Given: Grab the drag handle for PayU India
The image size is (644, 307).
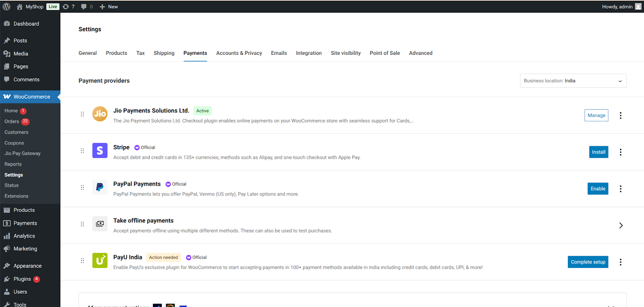Looking at the screenshot, I should pyautogui.click(x=82, y=261).
